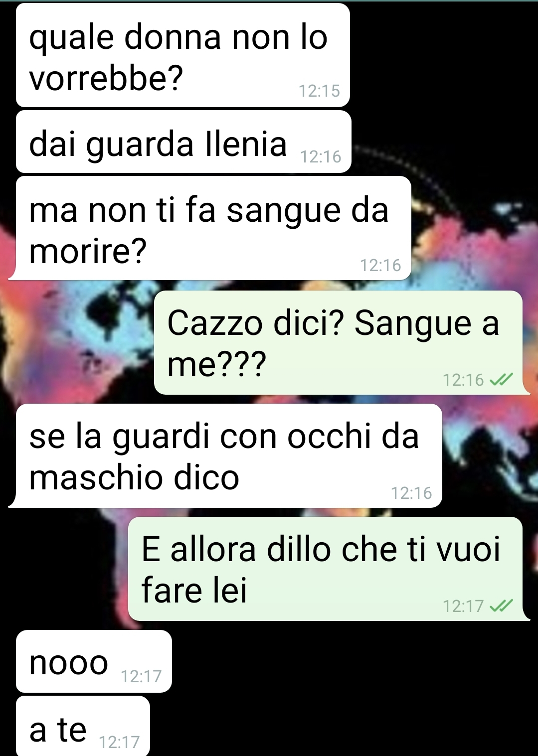Click the 12:17 timestamp next to 'nooo'
Viewport: 538px width, 756px height.
[x=141, y=677]
